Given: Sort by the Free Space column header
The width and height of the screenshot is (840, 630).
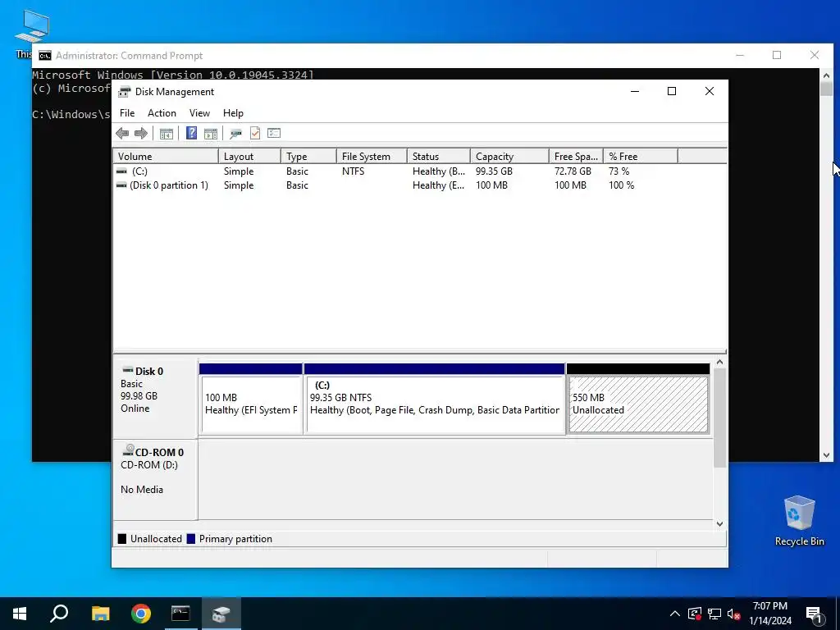Looking at the screenshot, I should point(576,157).
